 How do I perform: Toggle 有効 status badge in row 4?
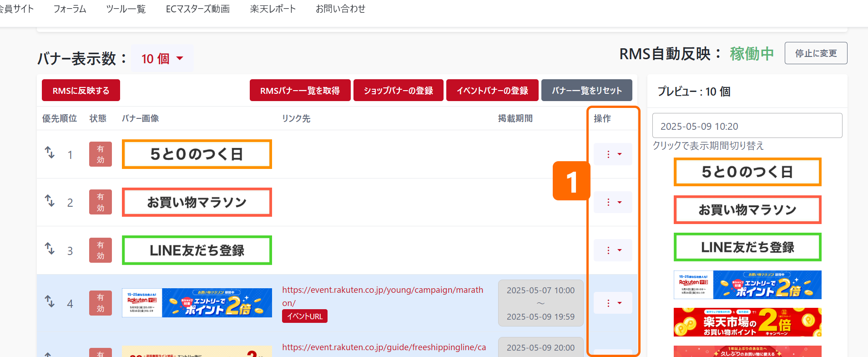[101, 303]
